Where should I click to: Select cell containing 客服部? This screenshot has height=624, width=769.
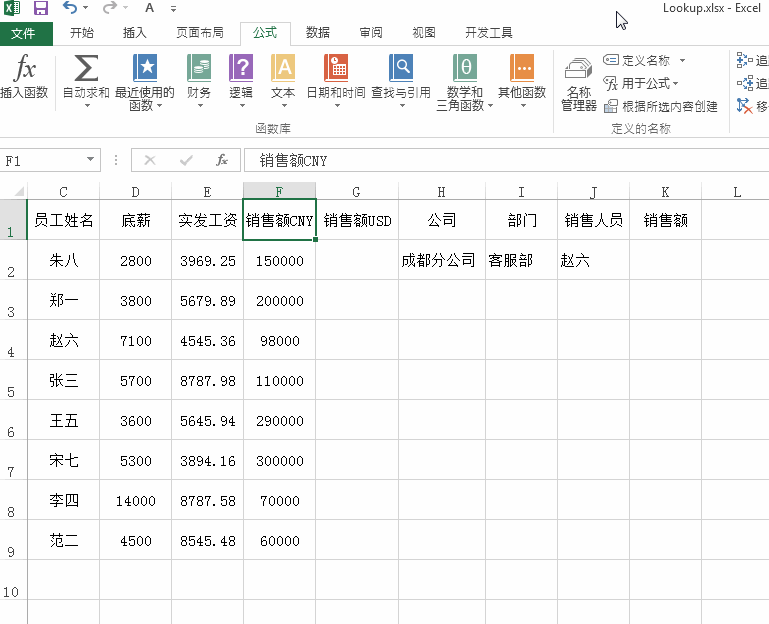[521, 260]
